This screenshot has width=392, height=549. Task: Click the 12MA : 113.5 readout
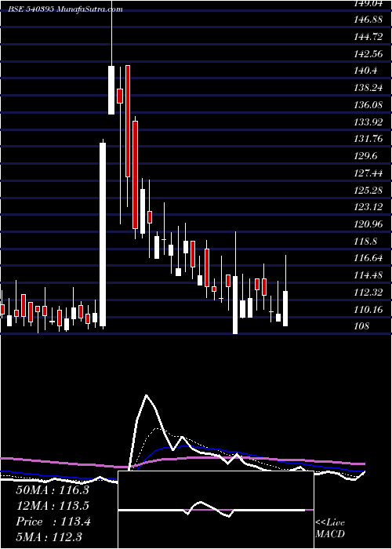coord(53,506)
